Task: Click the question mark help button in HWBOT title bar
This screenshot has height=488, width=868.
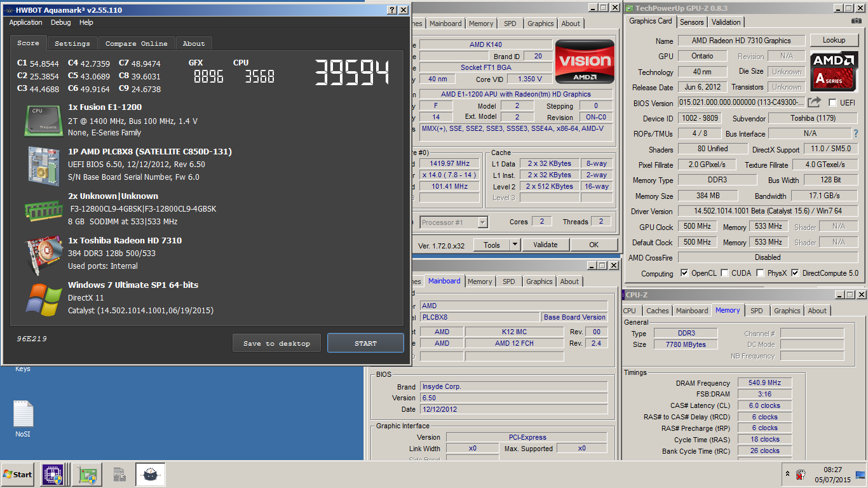Action: click(391, 10)
